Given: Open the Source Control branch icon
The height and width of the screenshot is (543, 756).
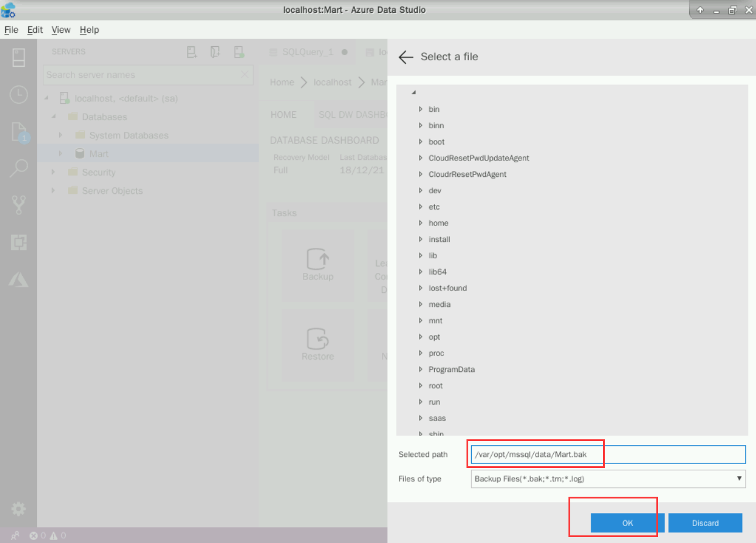Looking at the screenshot, I should point(19,205).
